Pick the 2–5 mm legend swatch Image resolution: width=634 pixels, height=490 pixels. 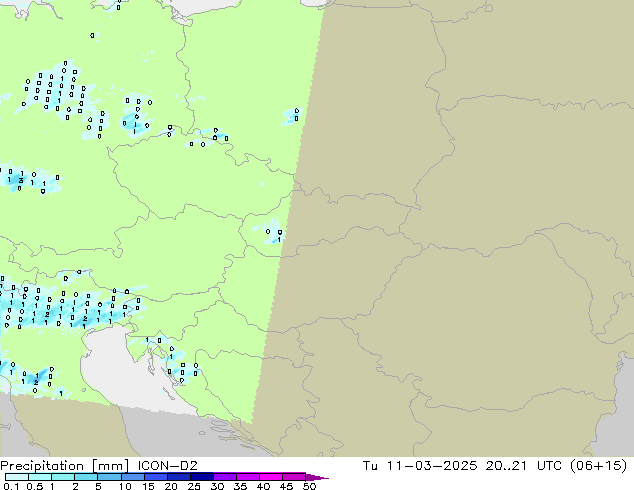pyautogui.click(x=86, y=477)
